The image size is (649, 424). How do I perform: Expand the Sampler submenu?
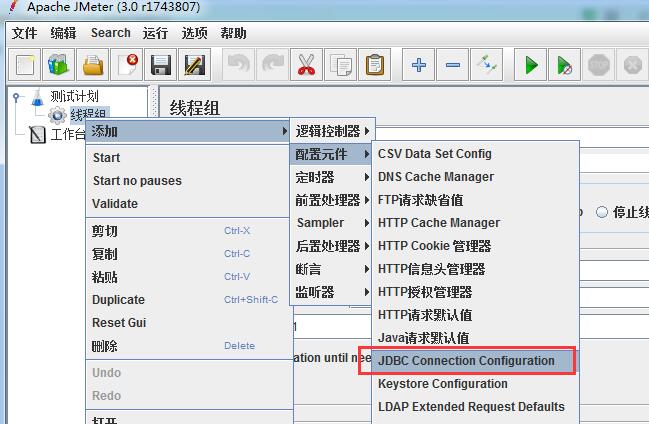click(331, 223)
